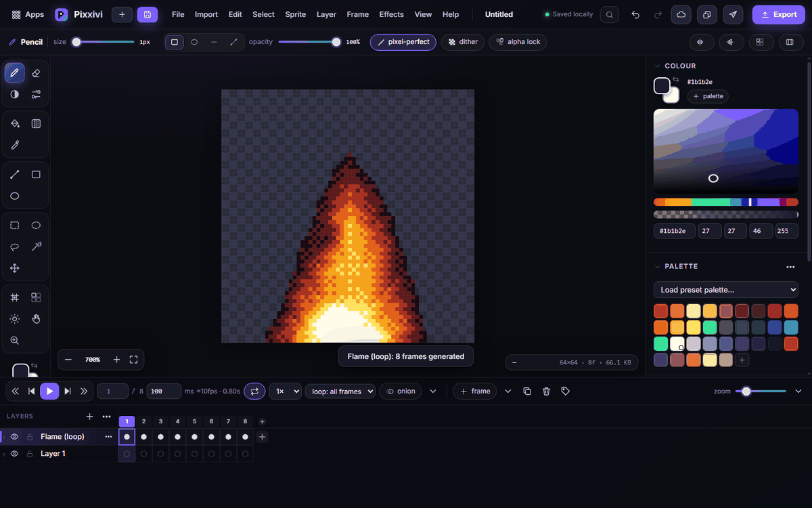Lock Layer 1
The width and height of the screenshot is (812, 508).
(x=30, y=454)
